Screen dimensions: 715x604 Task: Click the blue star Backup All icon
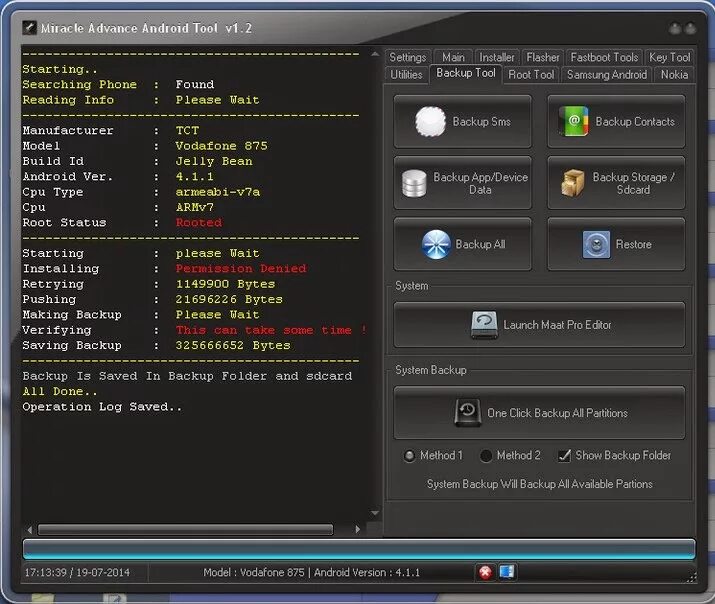pos(436,244)
